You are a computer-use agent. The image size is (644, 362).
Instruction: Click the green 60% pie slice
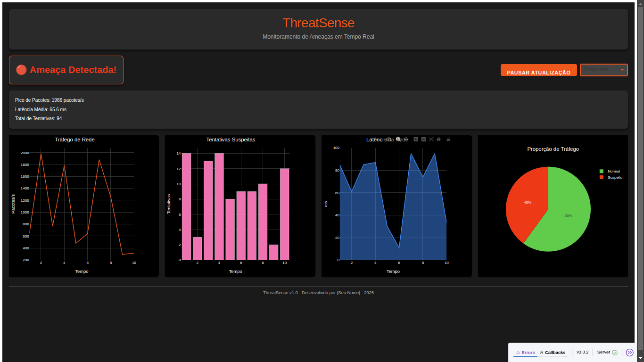(x=568, y=215)
